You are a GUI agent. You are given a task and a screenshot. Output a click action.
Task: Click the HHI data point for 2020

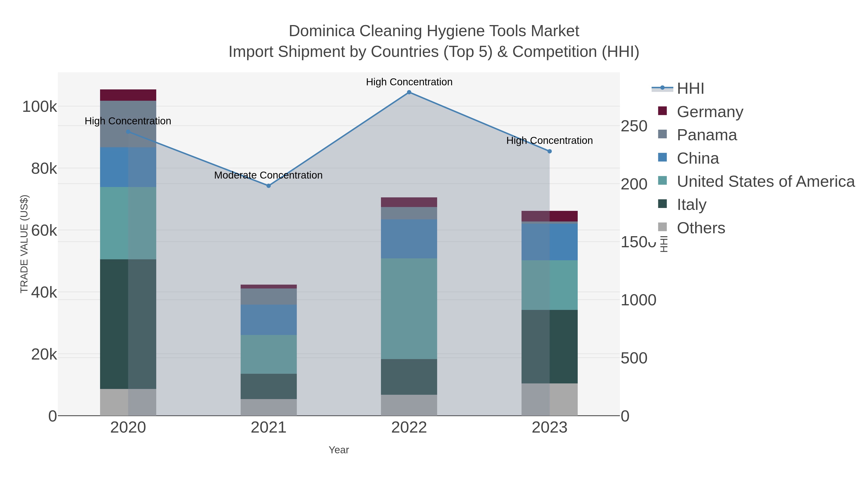point(128,132)
